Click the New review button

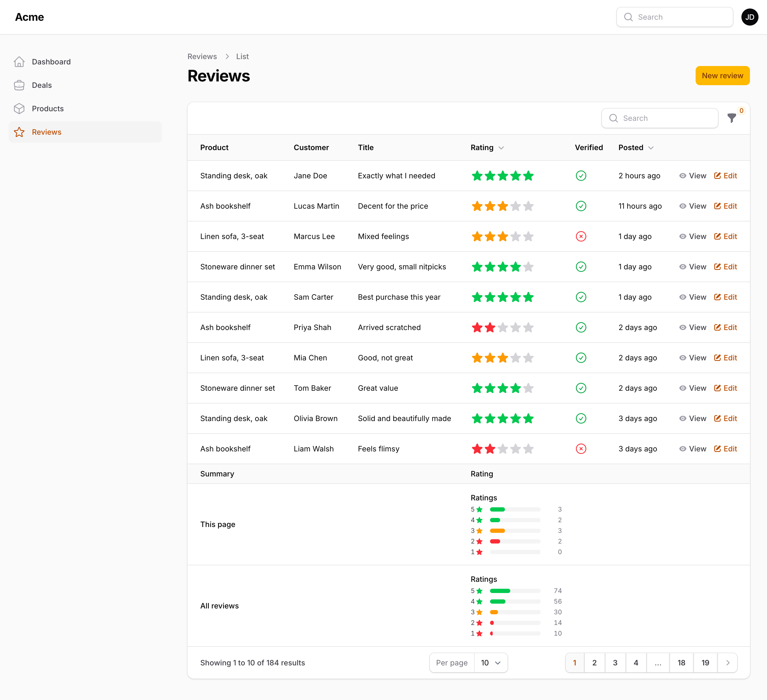722,76
